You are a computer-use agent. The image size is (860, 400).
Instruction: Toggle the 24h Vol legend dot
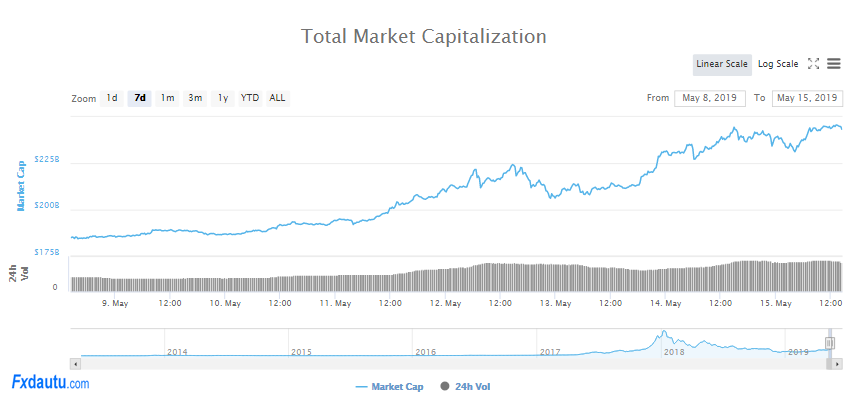(x=445, y=386)
